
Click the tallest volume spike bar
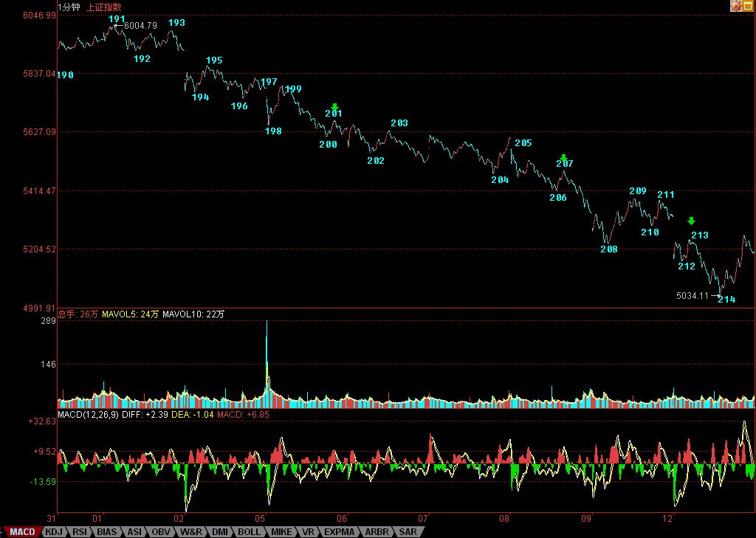click(267, 362)
